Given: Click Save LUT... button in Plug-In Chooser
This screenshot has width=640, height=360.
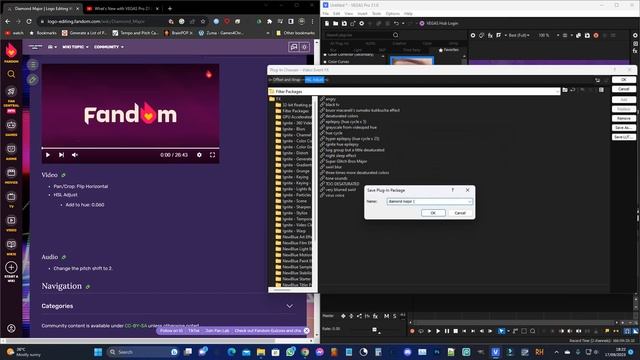Looking at the screenshot, I should coord(624,137).
